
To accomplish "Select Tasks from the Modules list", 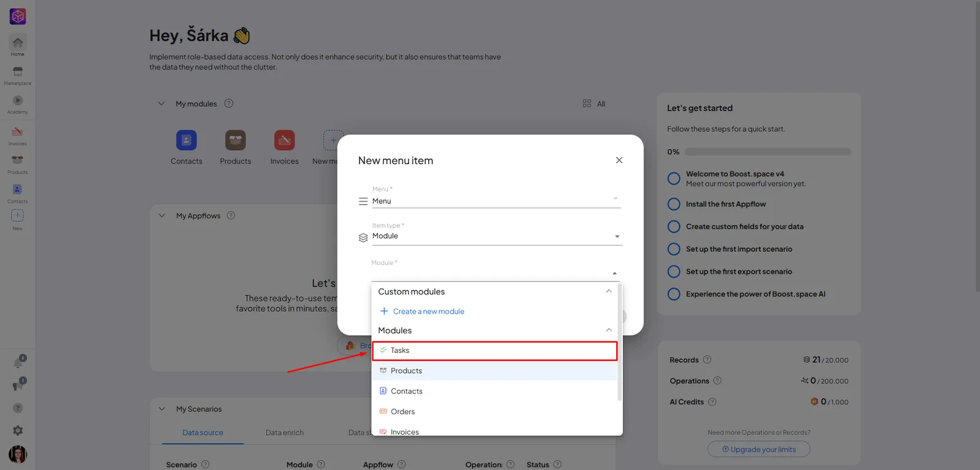I will (495, 351).
